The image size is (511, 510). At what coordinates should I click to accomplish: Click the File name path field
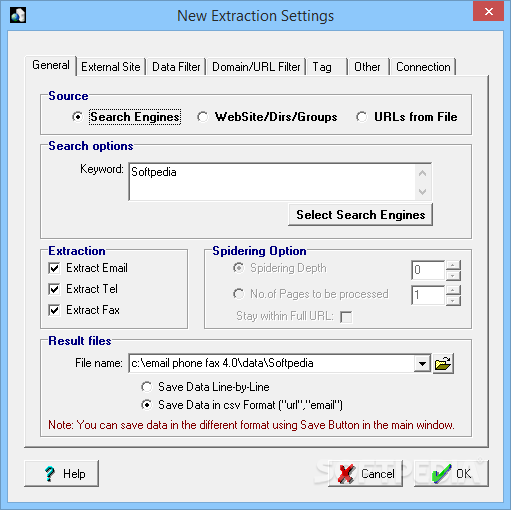pos(272,363)
